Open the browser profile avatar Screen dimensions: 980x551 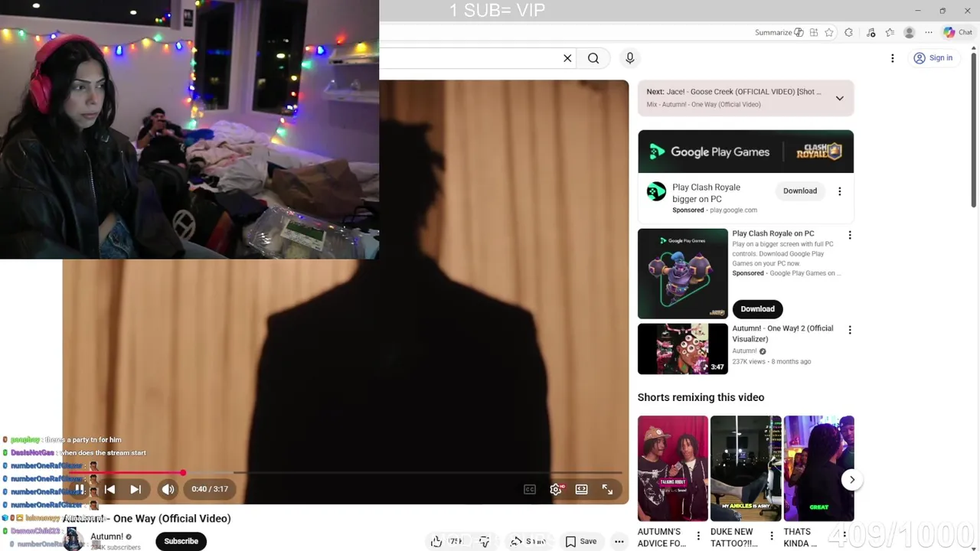tap(909, 32)
